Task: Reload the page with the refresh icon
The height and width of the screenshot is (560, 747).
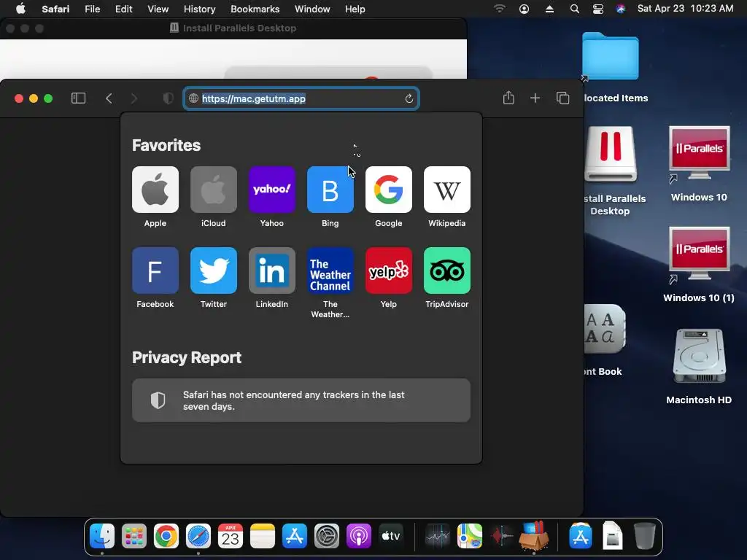Action: [409, 98]
